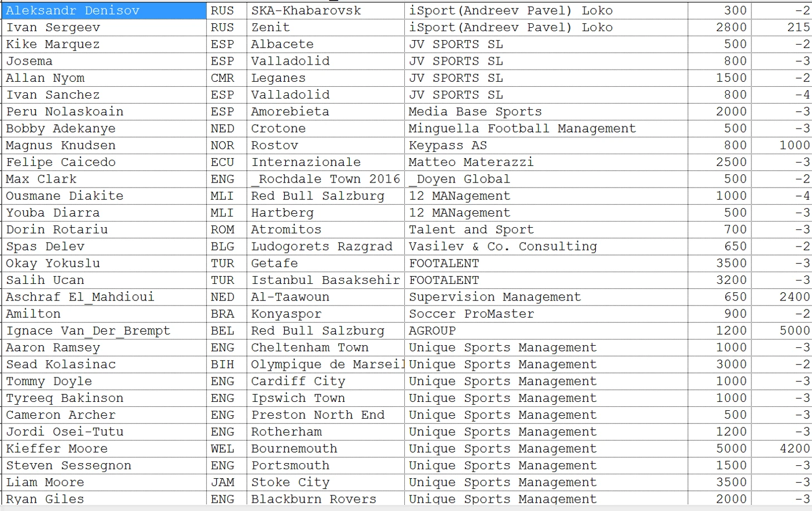Select the Magnus Knudsen cell
This screenshot has height=511, width=812.
pyautogui.click(x=104, y=145)
